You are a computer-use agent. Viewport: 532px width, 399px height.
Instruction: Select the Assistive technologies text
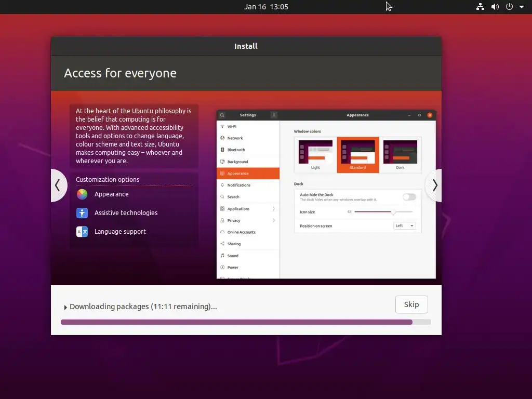click(x=126, y=212)
